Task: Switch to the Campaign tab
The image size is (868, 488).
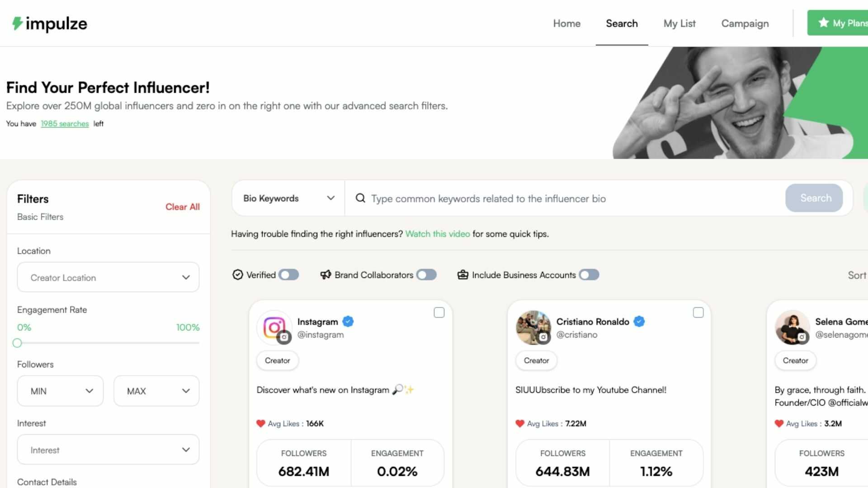Action: (745, 23)
